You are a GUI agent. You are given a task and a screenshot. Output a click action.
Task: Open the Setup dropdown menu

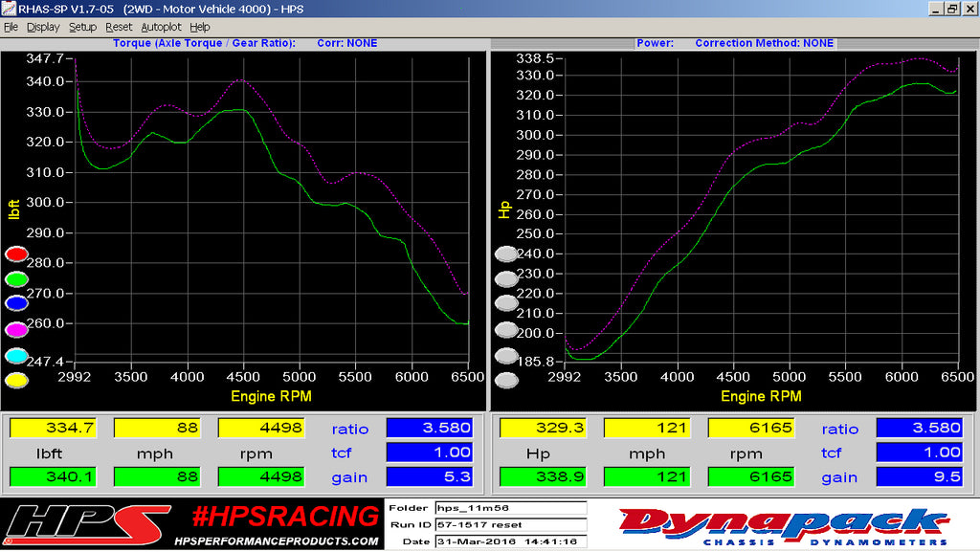82,27
